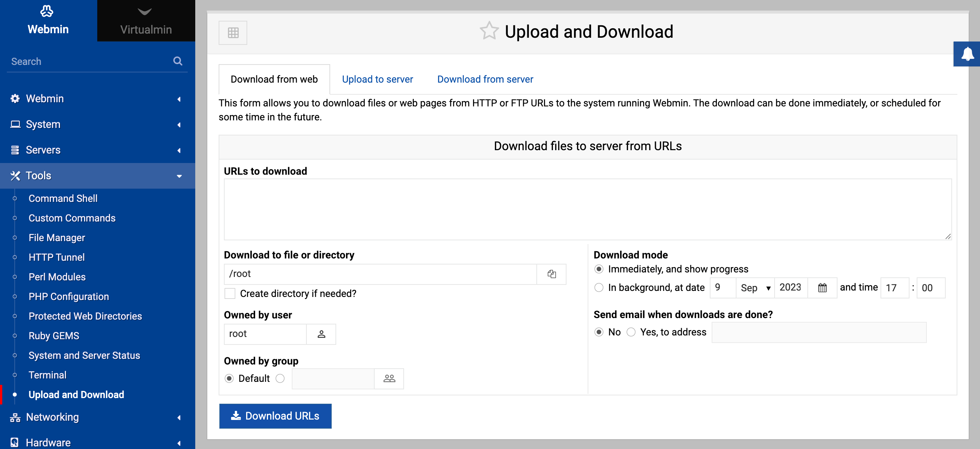Switch to the Virtualmin panel

[x=146, y=21]
